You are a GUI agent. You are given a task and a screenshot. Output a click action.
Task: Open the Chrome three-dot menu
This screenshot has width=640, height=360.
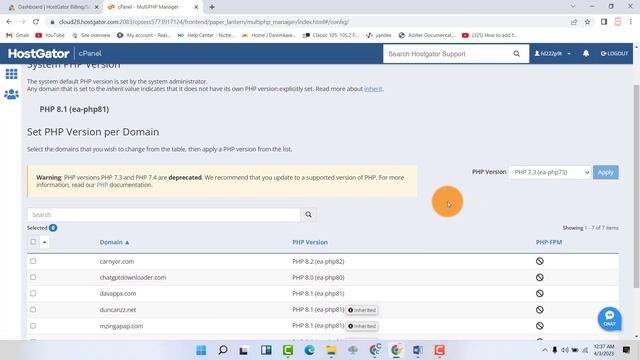[x=631, y=22]
